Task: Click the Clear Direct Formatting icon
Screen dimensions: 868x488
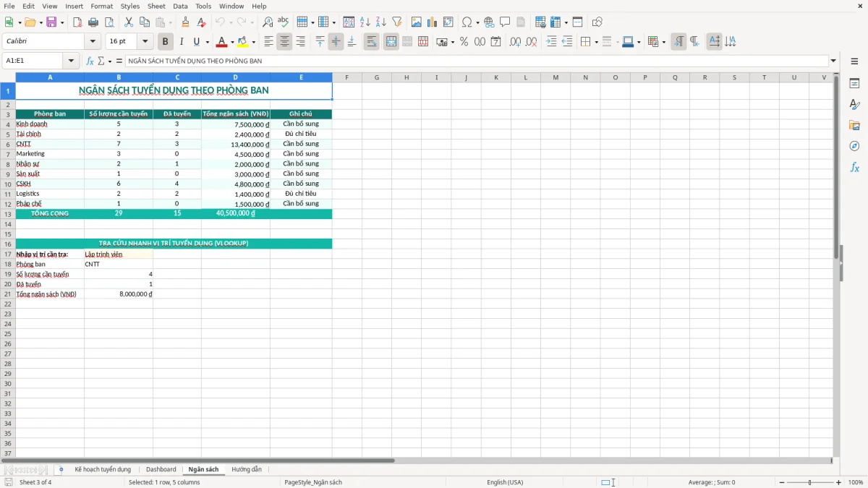Action: (201, 22)
